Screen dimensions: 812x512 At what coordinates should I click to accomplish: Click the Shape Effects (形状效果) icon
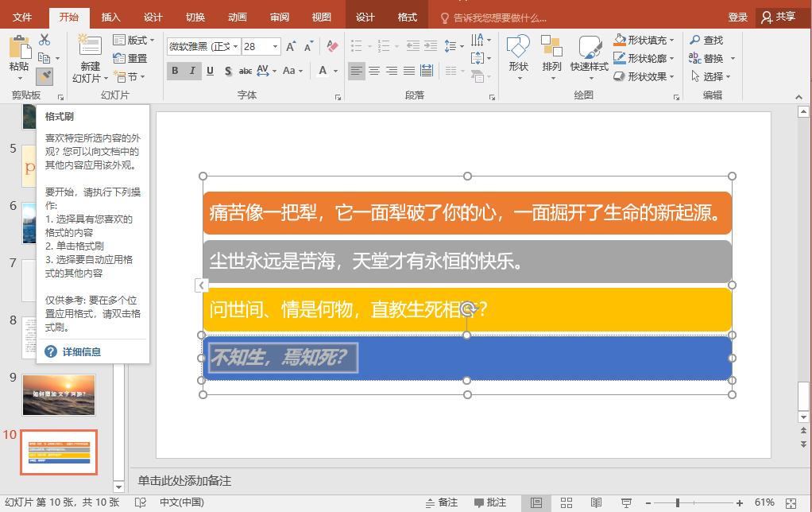pyautogui.click(x=645, y=78)
